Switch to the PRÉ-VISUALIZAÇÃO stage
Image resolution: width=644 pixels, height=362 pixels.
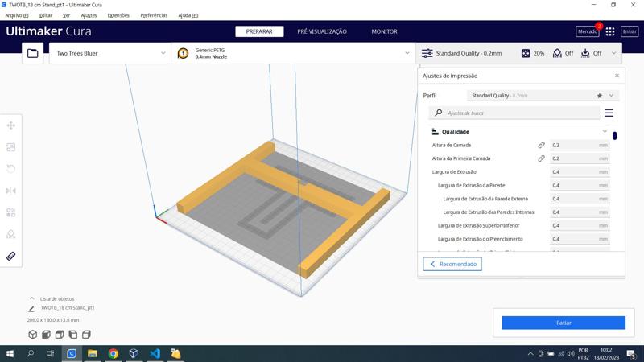pyautogui.click(x=322, y=31)
